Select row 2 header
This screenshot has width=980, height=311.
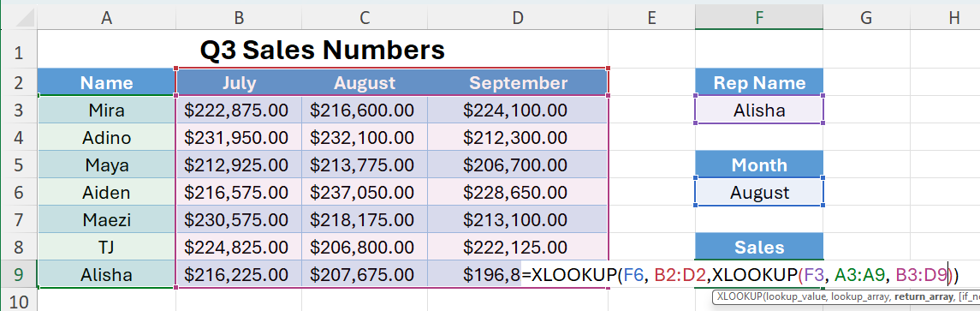[18, 82]
